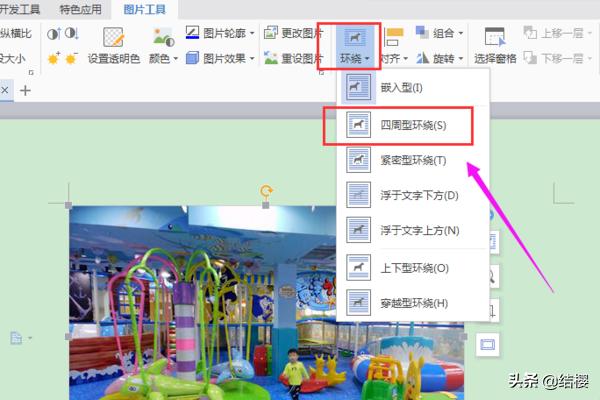Image resolution: width=600 pixels, height=400 pixels.
Task: Click the image rotation handle
Action: click(x=266, y=190)
